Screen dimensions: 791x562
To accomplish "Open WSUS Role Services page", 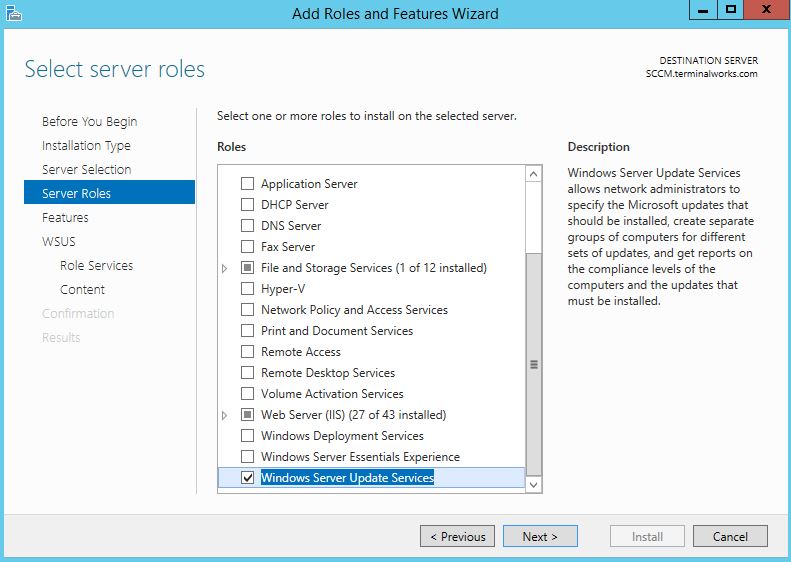I will (96, 265).
